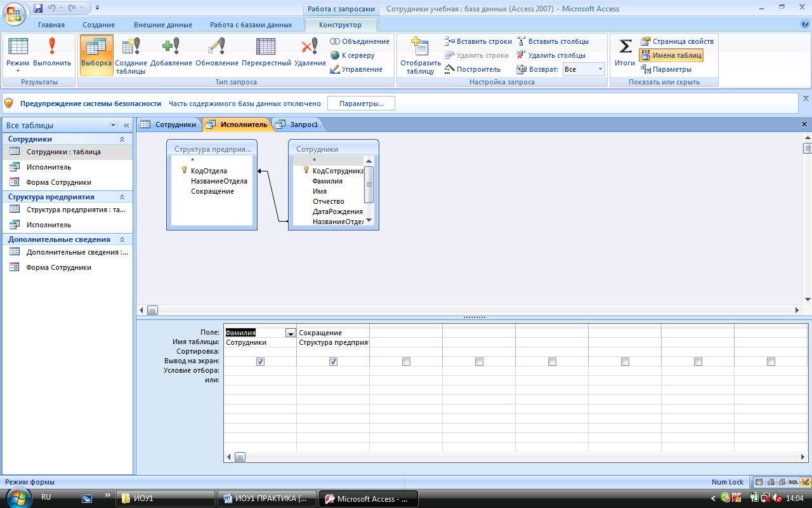This screenshot has height=508, width=812.
Task: Open ИОУ1 folder in taskbar
Action: click(164, 498)
